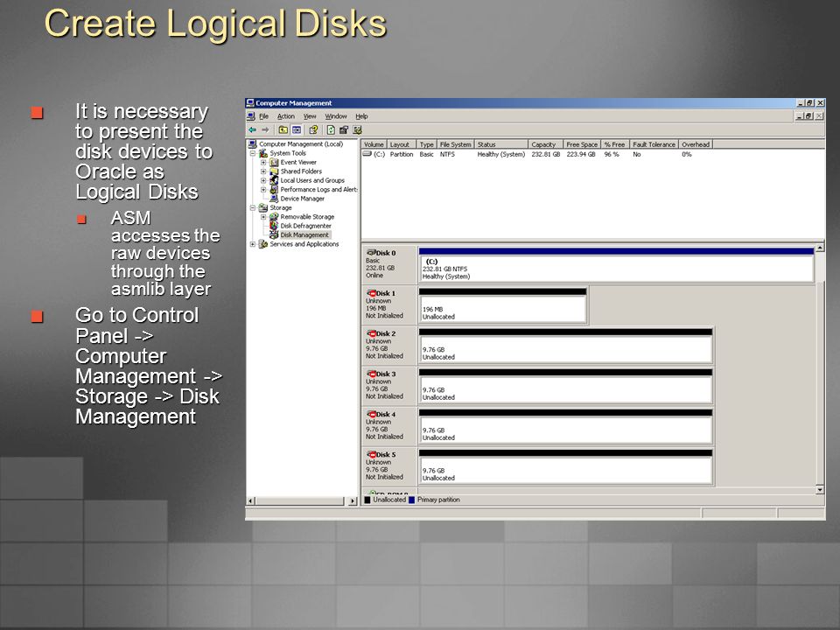840x630 pixels.
Task: Click the Forward arrow toolbar icon
Action: click(x=265, y=129)
